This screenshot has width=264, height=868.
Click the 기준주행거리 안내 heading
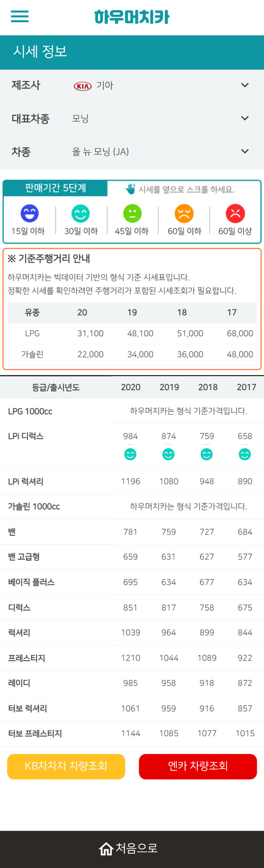[49, 258]
